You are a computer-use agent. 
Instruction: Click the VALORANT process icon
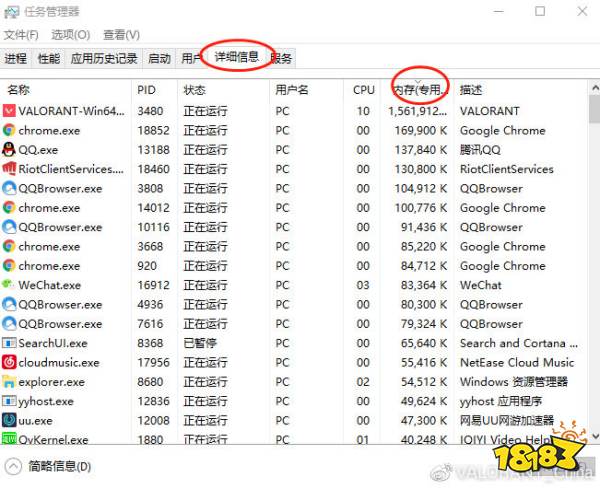[x=9, y=111]
